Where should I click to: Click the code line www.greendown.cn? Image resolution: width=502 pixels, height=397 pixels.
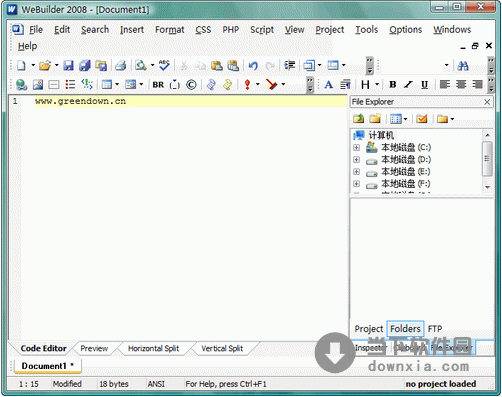click(80, 101)
